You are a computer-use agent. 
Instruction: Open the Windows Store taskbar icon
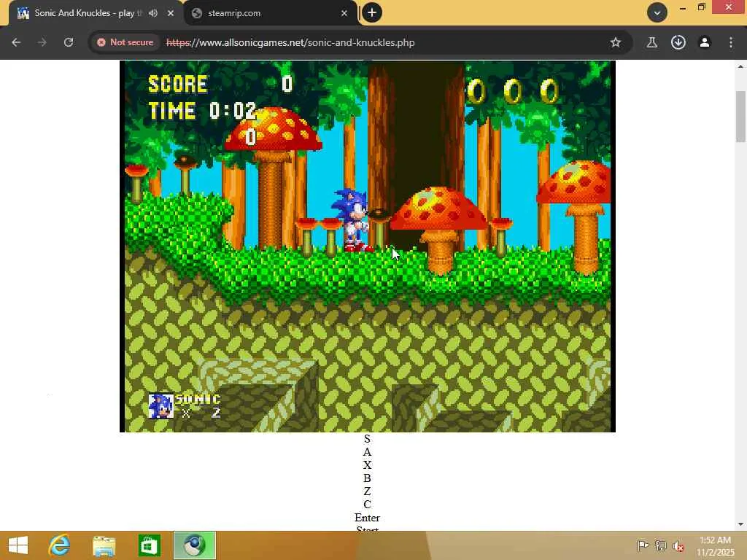tap(149, 545)
